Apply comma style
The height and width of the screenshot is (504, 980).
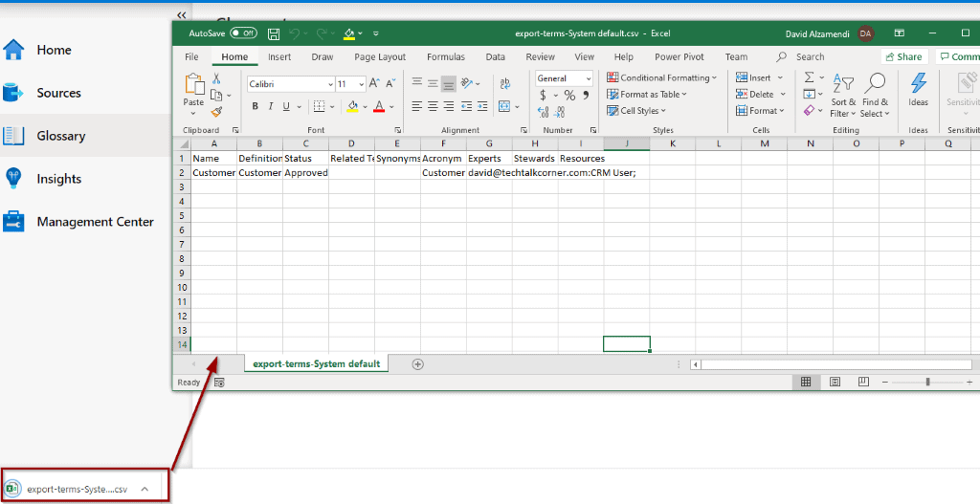586,95
